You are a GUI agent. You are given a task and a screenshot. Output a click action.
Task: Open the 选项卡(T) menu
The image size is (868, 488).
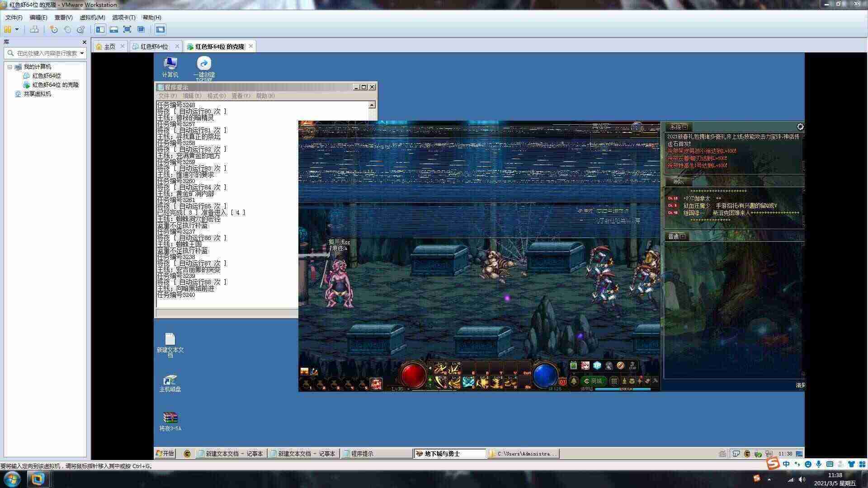tap(123, 17)
